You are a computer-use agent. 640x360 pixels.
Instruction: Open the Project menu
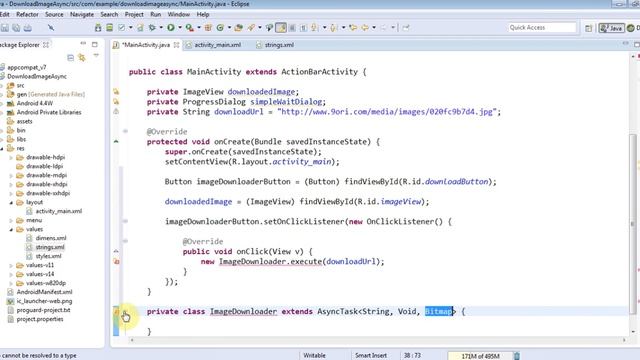tap(134, 14)
